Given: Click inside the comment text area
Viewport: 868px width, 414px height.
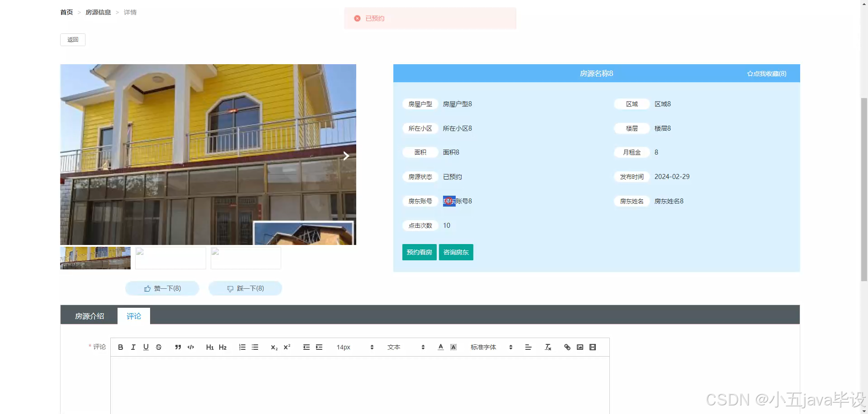Looking at the screenshot, I should coord(360,385).
